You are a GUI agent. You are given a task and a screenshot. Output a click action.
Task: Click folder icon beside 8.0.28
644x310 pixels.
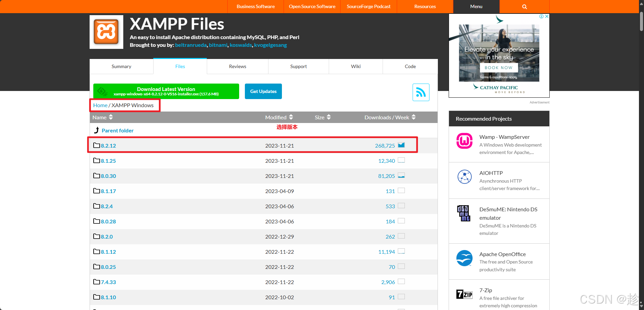coord(97,221)
